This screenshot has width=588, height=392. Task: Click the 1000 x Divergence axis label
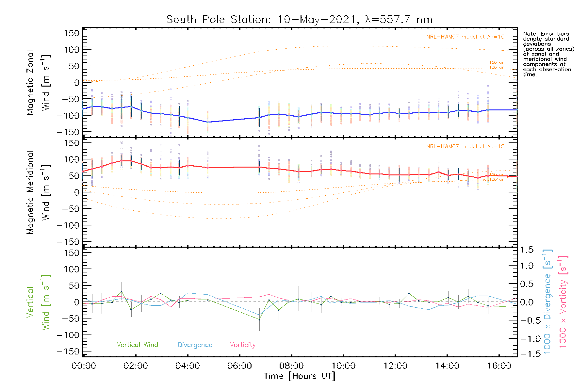click(547, 302)
